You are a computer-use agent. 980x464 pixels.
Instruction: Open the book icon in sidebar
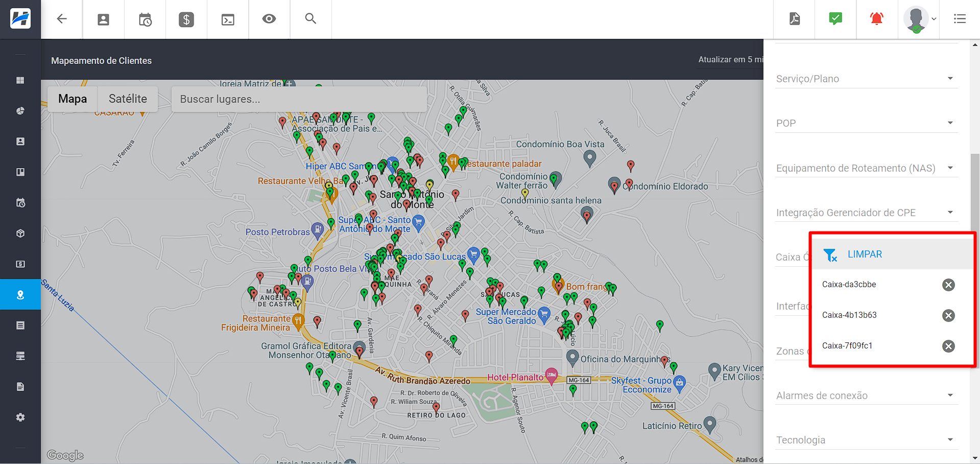[20, 172]
